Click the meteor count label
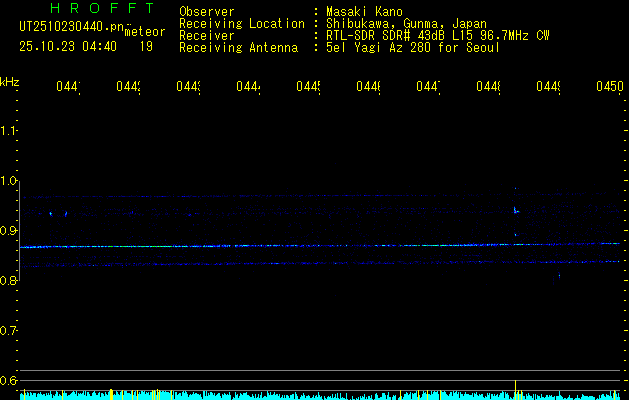Viewport: 629px width, 400px height. [144, 32]
